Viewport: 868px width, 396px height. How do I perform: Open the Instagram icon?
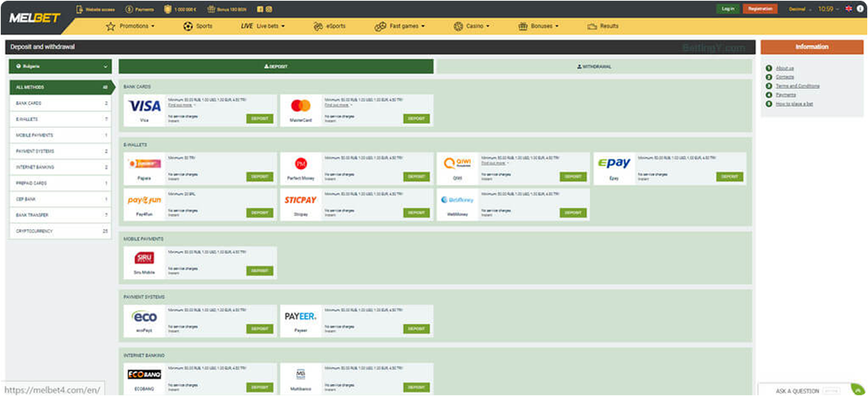268,9
